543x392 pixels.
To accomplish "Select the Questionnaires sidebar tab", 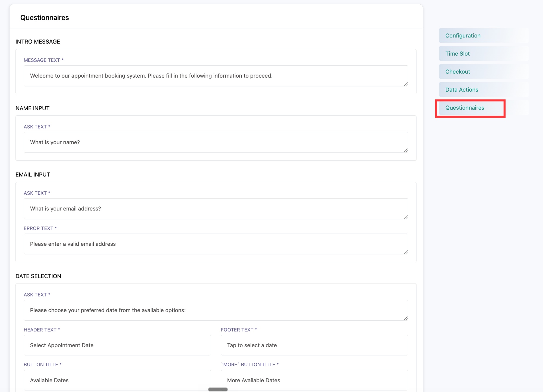I will pos(484,108).
